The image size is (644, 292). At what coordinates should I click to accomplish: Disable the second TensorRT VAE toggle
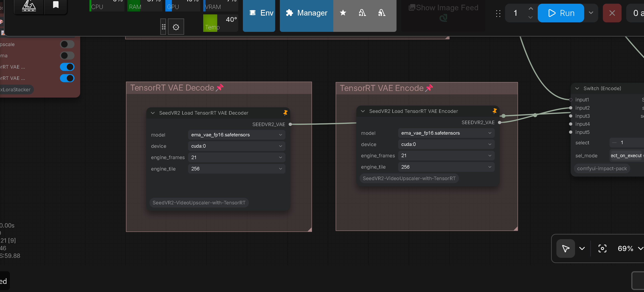coord(67,78)
